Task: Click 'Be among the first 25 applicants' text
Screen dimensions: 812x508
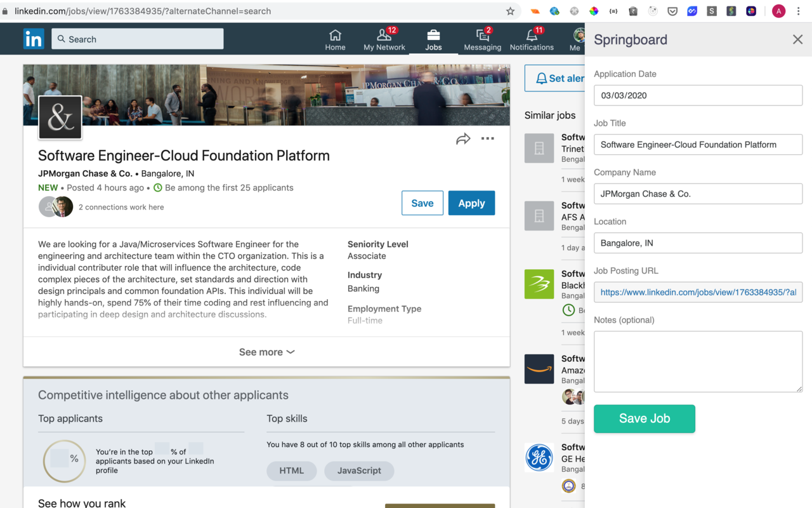Action: pyautogui.click(x=229, y=187)
